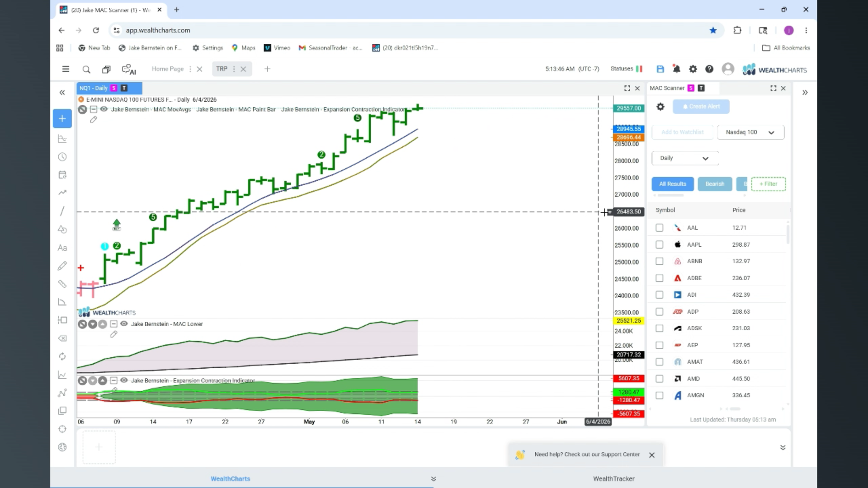
Task: Select the text annotation Aa tool
Action: (62, 248)
